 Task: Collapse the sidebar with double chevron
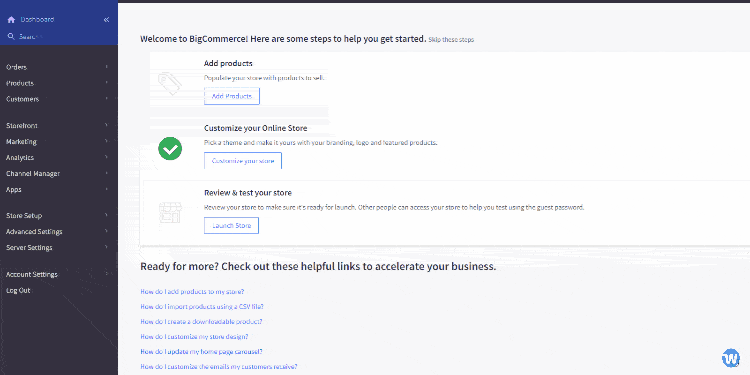pos(106,20)
